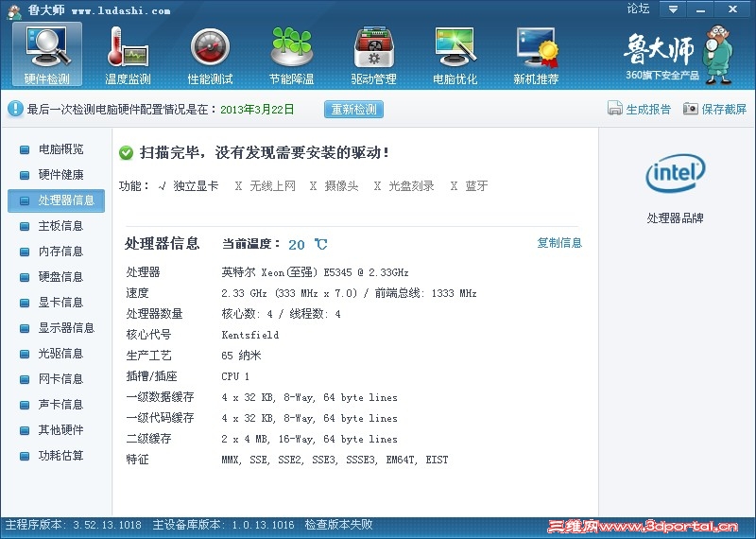Select 声卡信息 in the sidebar
Viewport: 756px width, 539px height.
[56, 405]
